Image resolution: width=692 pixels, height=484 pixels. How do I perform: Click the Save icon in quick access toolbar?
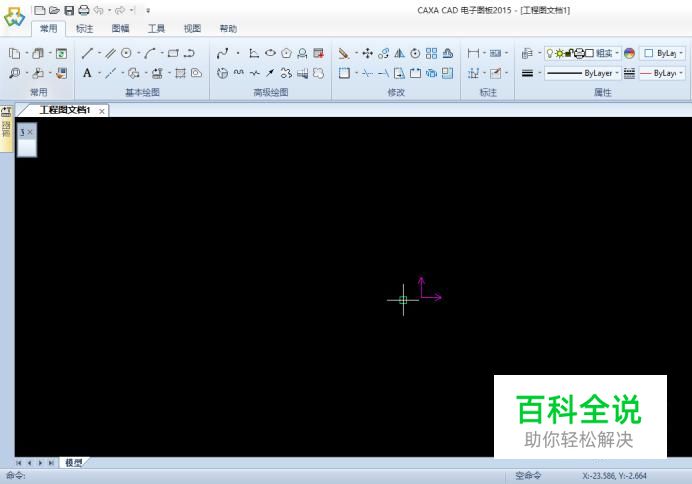coord(69,10)
